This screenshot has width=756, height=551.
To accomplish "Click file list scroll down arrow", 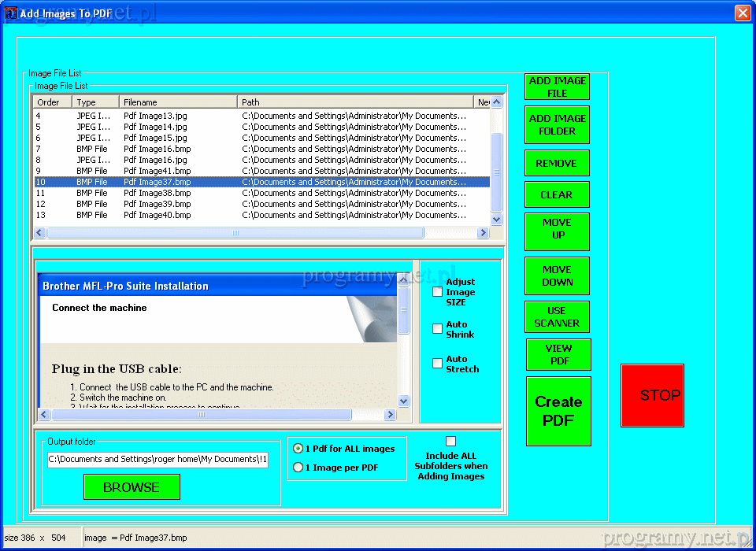I will coord(496,220).
